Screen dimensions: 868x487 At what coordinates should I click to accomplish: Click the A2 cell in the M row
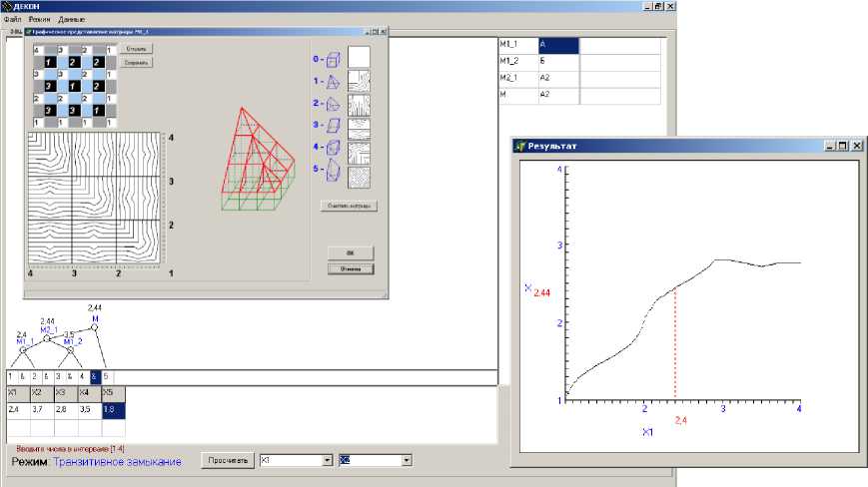[558, 95]
